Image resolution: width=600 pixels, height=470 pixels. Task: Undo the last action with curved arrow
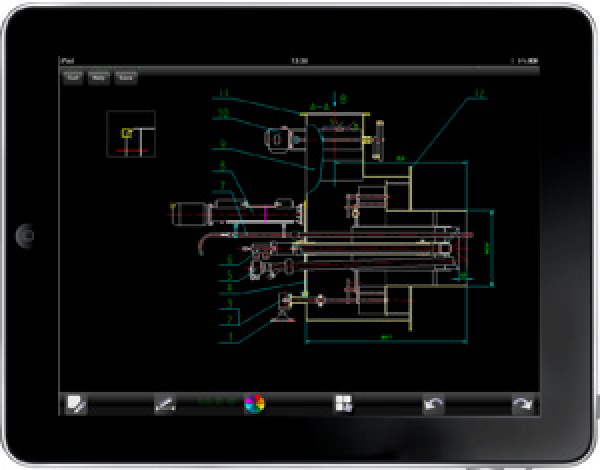pos(434,404)
